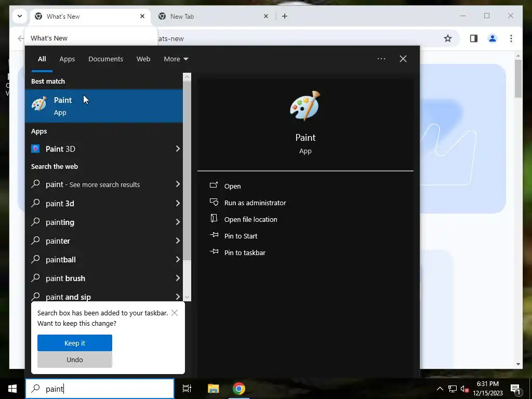
Task: Close the New Tab tab
Action: [266, 16]
